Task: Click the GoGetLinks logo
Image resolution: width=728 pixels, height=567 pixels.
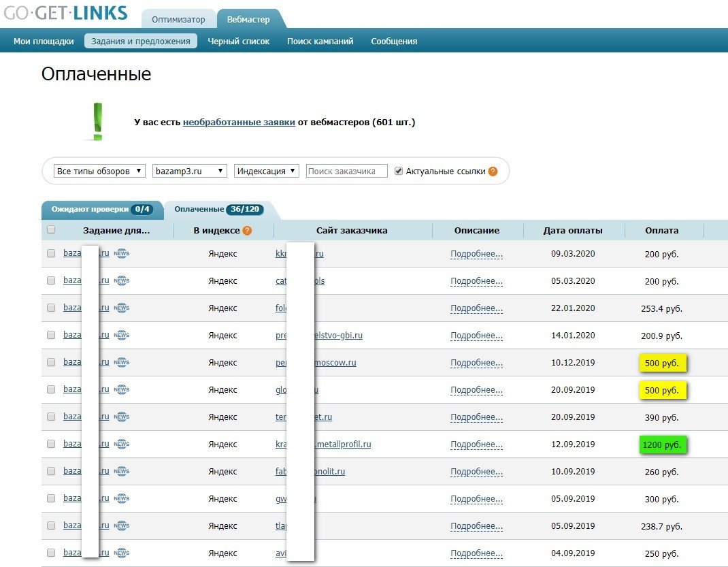Action: tap(65, 13)
